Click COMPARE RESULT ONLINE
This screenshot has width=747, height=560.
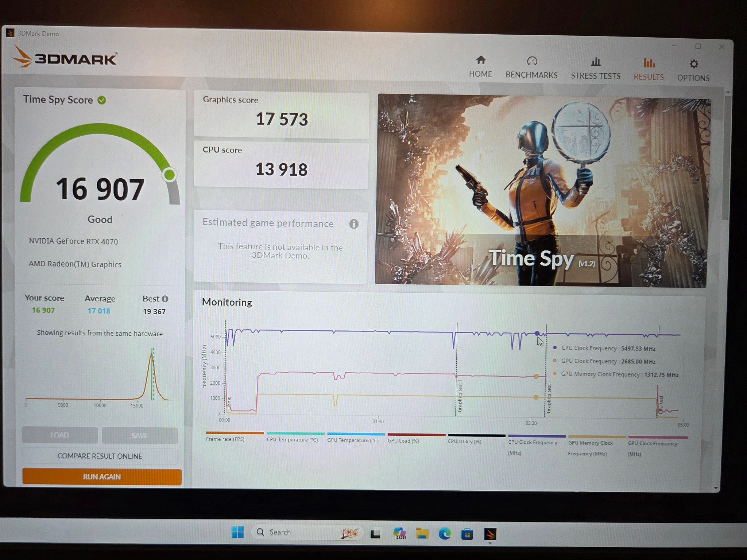100,456
